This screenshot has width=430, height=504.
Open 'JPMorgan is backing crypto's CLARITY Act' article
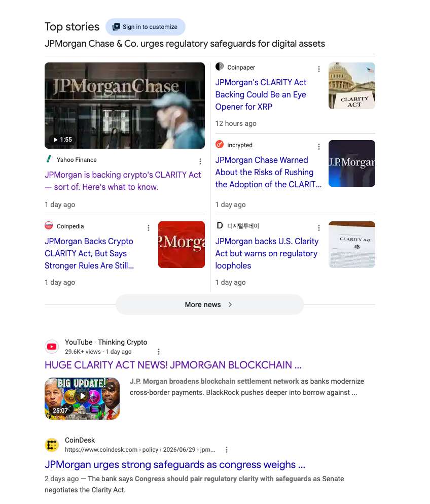pos(123,181)
